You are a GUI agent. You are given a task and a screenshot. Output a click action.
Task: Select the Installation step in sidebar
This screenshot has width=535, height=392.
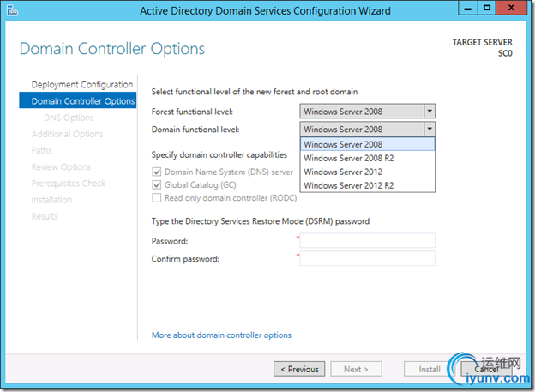pyautogui.click(x=51, y=199)
